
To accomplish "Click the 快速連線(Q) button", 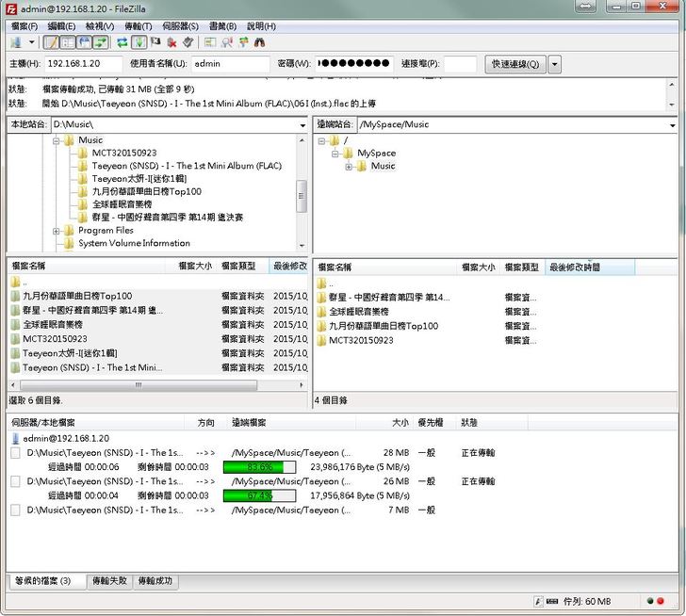I will (x=514, y=64).
